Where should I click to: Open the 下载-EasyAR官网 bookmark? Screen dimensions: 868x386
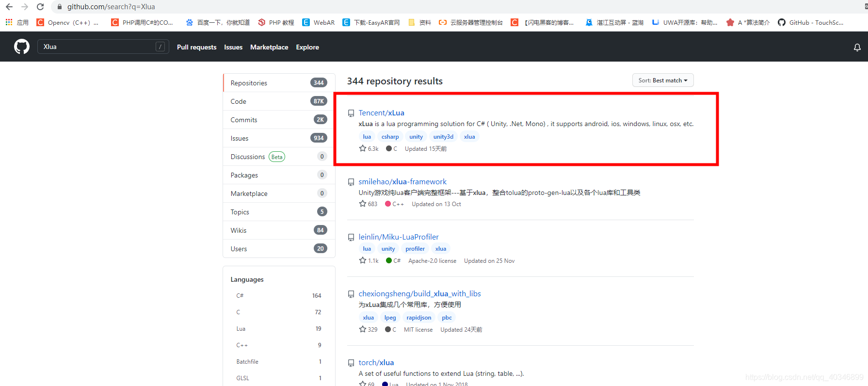pyautogui.click(x=371, y=22)
